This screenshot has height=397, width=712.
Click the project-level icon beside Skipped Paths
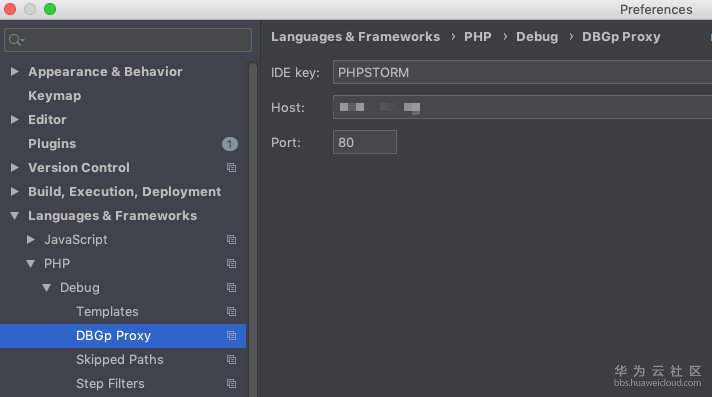click(x=232, y=360)
